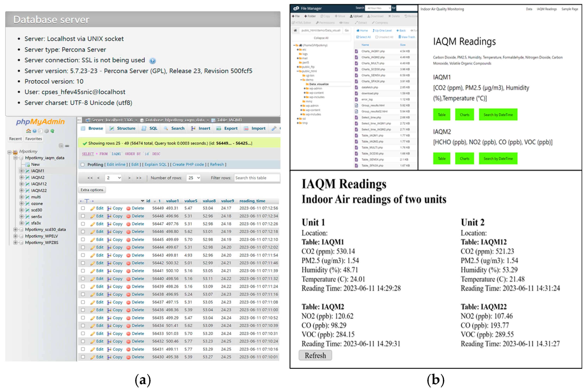Click the collapse-all tree icon in sidebar
The image size is (586, 392).
tap(61, 146)
